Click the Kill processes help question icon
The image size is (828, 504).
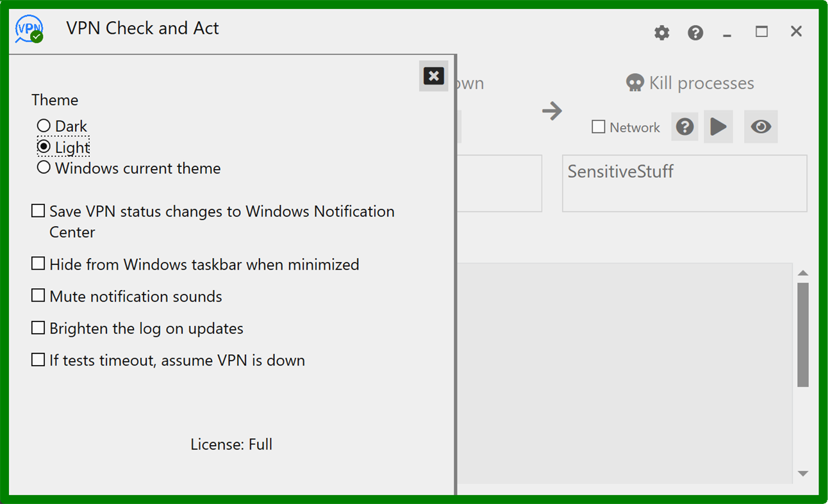[684, 127]
